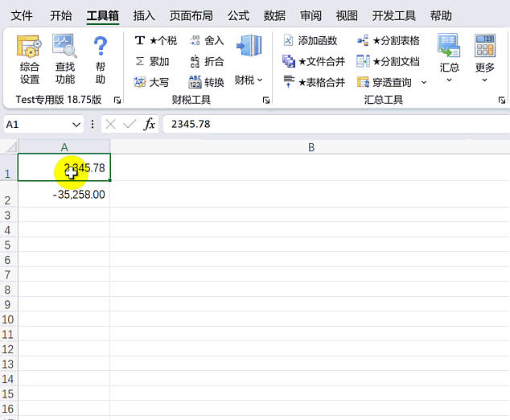Click the 文件合并 file merge tool

point(314,61)
